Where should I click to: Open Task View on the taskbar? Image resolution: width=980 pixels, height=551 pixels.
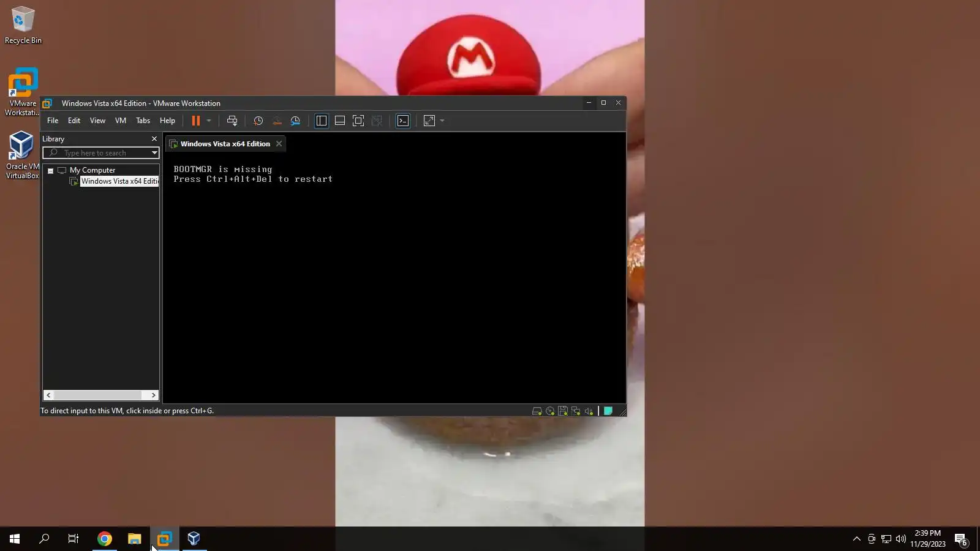pos(73,539)
